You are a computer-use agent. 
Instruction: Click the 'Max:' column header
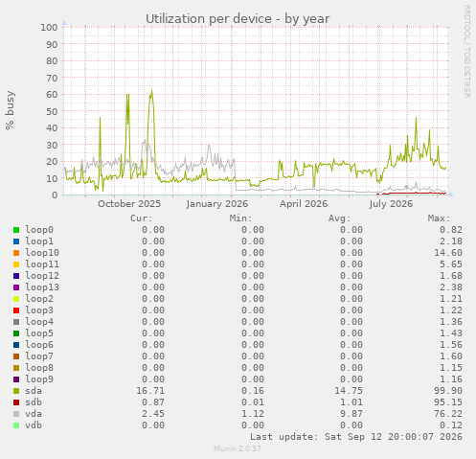[x=439, y=218]
